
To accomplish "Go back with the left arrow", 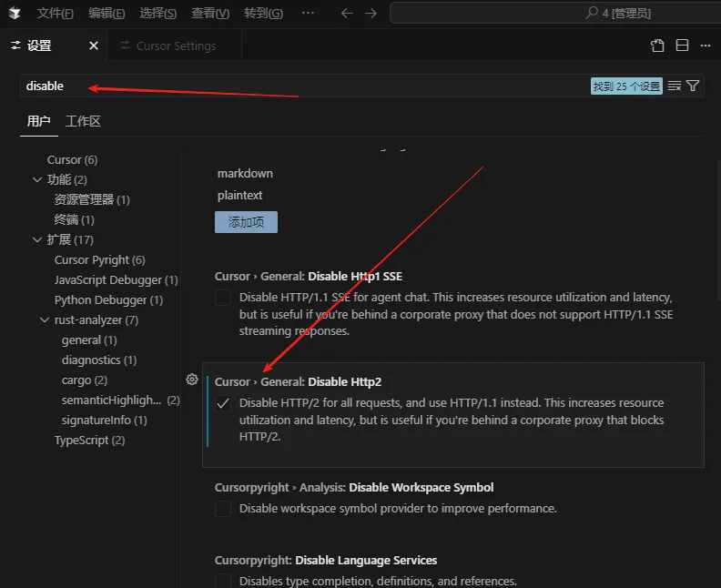I will pos(347,14).
